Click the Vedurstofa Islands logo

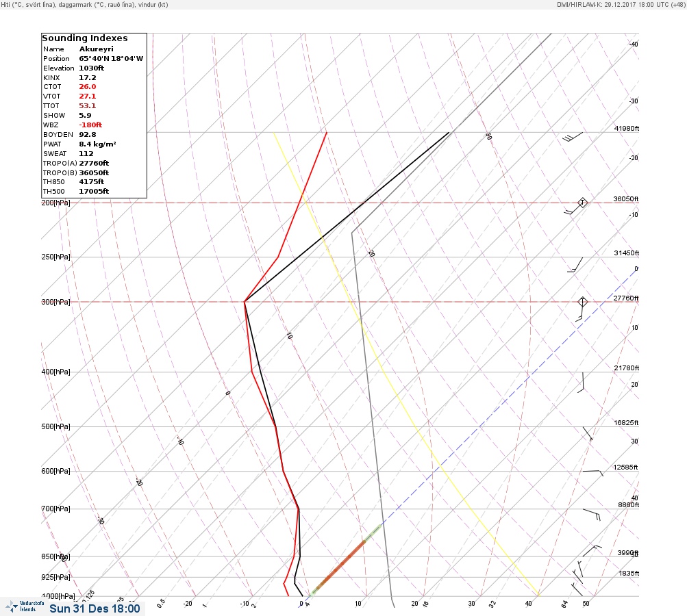click(24, 606)
